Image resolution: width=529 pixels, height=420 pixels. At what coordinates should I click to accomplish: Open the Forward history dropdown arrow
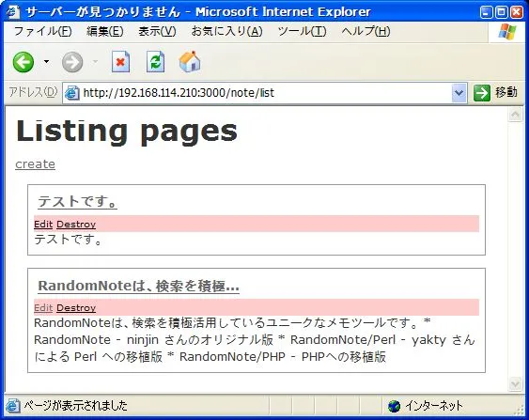pyautogui.click(x=96, y=62)
